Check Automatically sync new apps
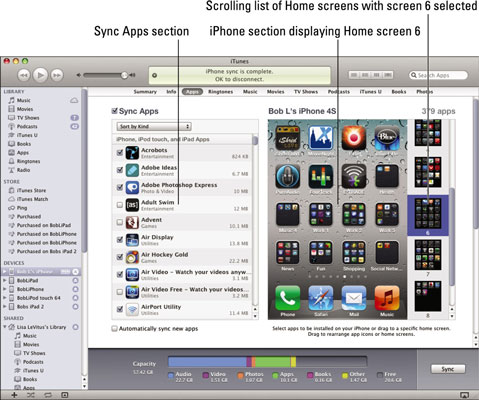The image size is (479, 400). (x=114, y=329)
